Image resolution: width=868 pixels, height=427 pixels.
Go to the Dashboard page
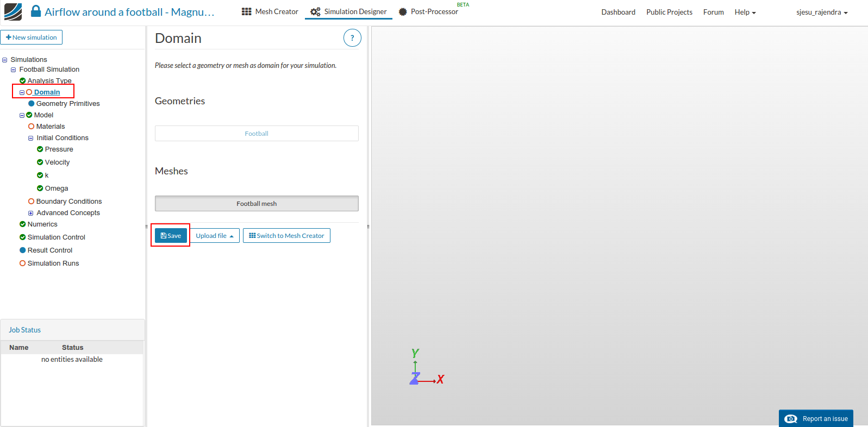tap(619, 12)
